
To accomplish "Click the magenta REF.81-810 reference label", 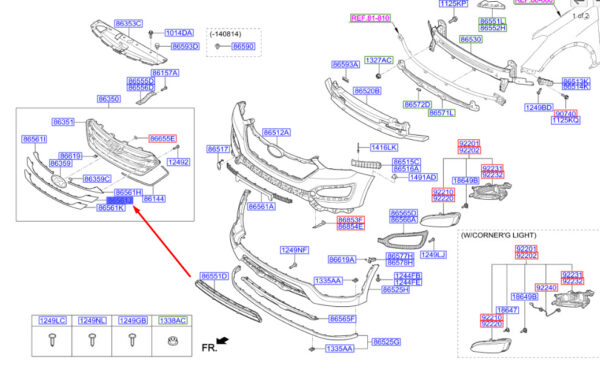I will (370, 18).
